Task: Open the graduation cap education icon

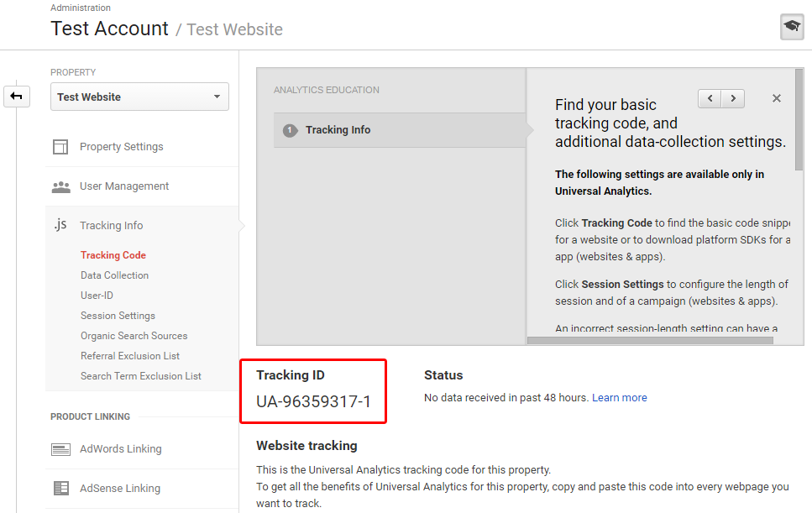Action: tap(792, 26)
